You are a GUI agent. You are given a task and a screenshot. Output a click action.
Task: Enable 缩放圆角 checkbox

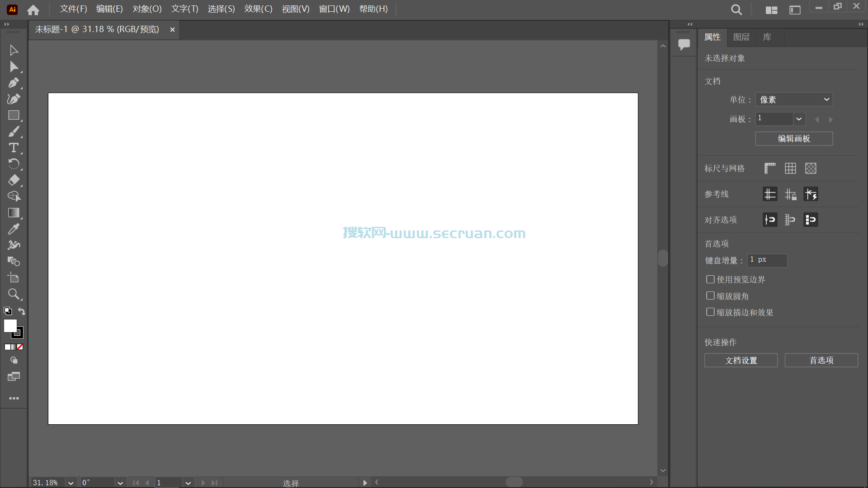pos(710,296)
